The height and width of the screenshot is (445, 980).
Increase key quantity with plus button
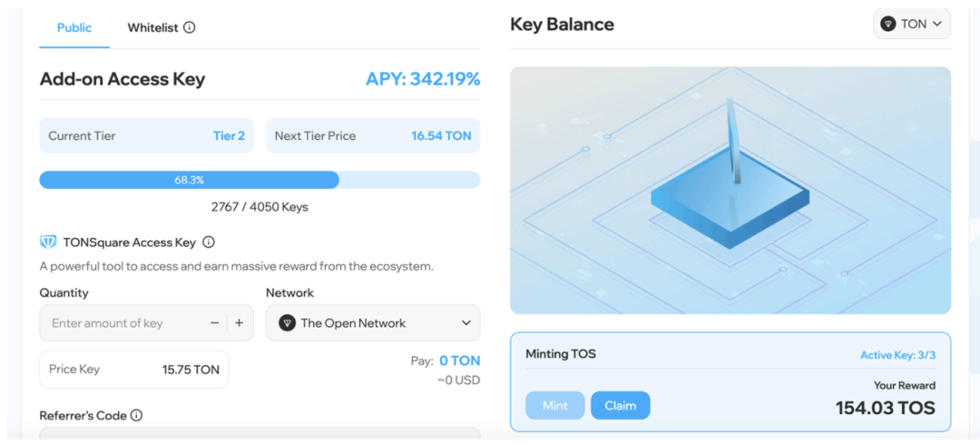click(240, 322)
